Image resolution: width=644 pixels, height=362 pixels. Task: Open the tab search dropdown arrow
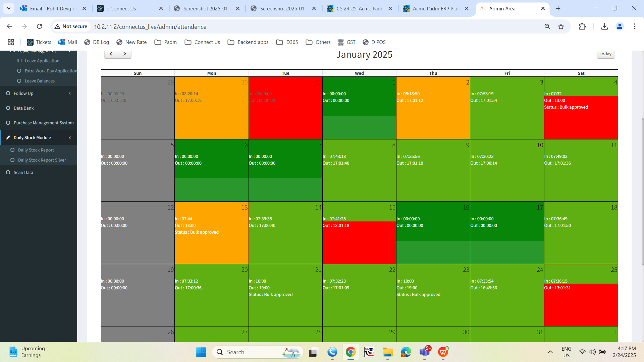coord(8,8)
